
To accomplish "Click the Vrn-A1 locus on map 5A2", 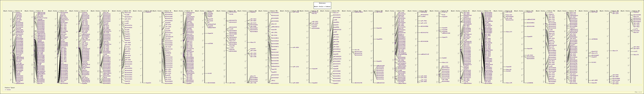I will pos(357,50).
